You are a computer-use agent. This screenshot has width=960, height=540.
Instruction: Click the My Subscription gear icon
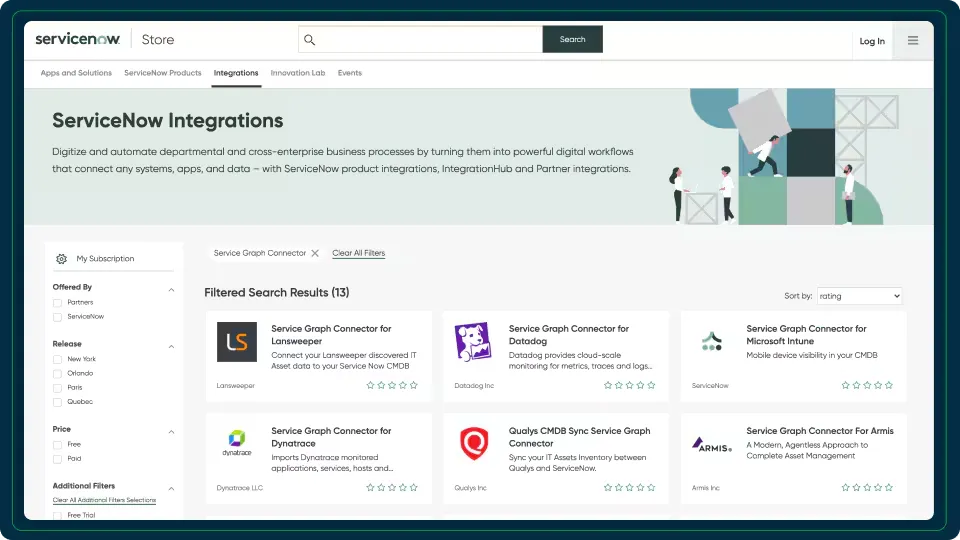click(61, 259)
